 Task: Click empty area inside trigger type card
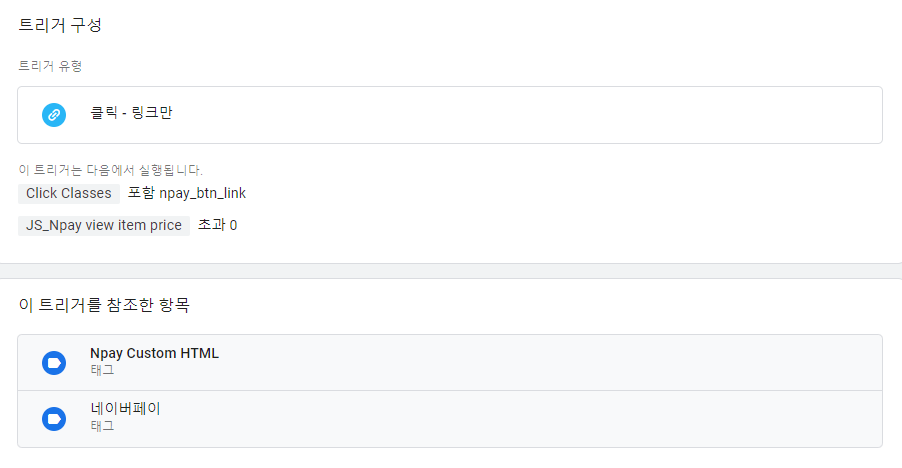pos(518,115)
